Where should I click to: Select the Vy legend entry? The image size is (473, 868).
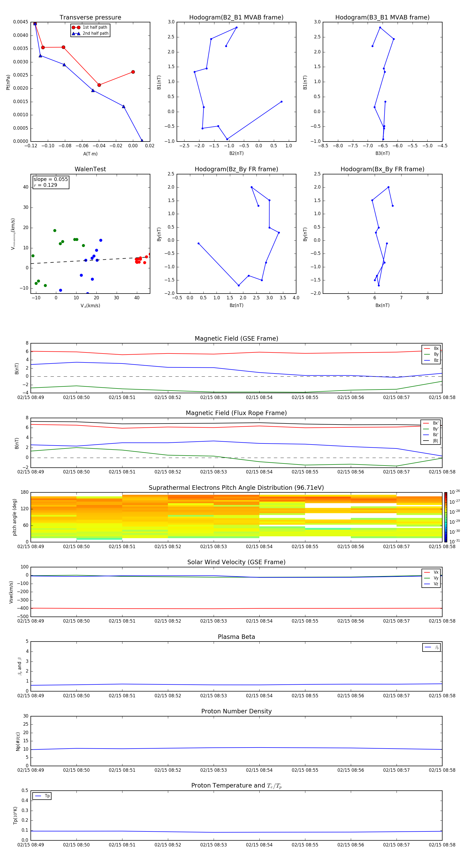[431, 578]
